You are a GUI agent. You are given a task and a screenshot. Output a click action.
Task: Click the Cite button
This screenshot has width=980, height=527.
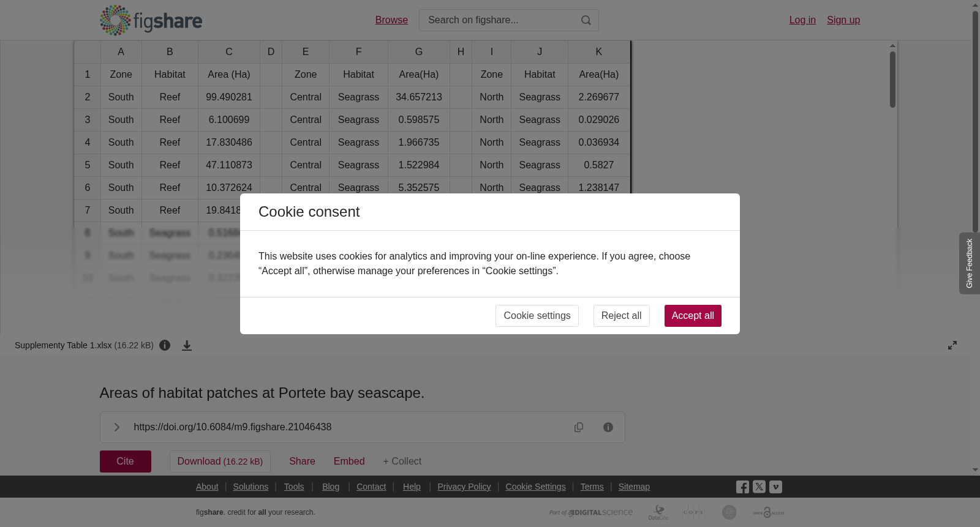coord(126,462)
